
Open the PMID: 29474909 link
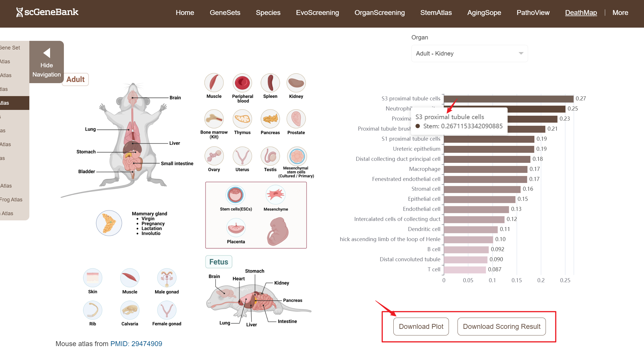tap(136, 344)
